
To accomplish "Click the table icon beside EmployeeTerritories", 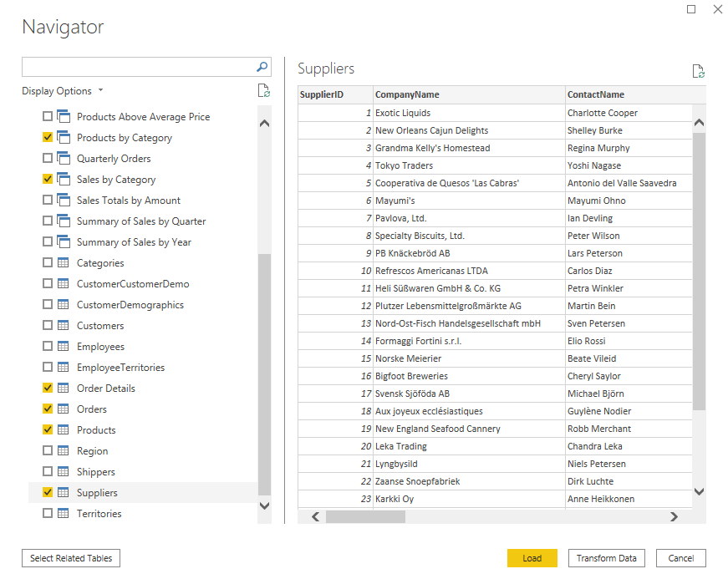I will click(x=64, y=367).
